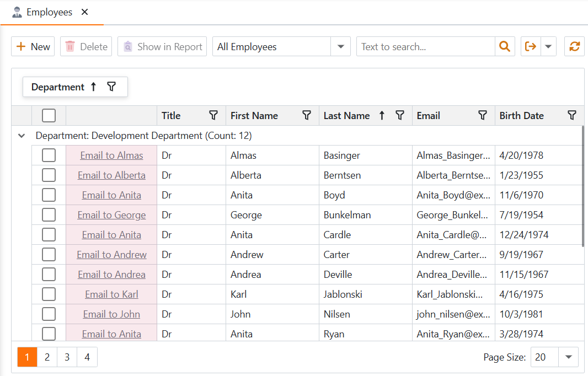This screenshot has width=588, height=376.
Task: Check the Almas Basinger row checkbox
Action: 49,155
